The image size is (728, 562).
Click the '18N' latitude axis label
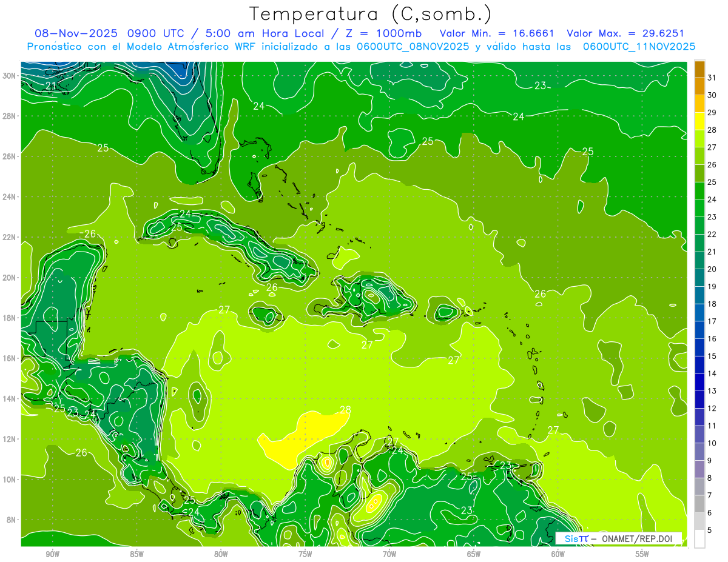tap(9, 318)
